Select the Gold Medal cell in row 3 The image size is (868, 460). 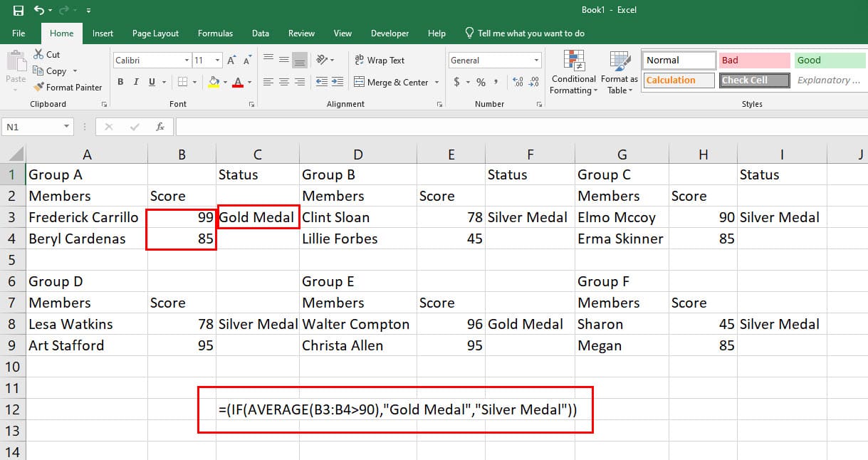pos(258,217)
